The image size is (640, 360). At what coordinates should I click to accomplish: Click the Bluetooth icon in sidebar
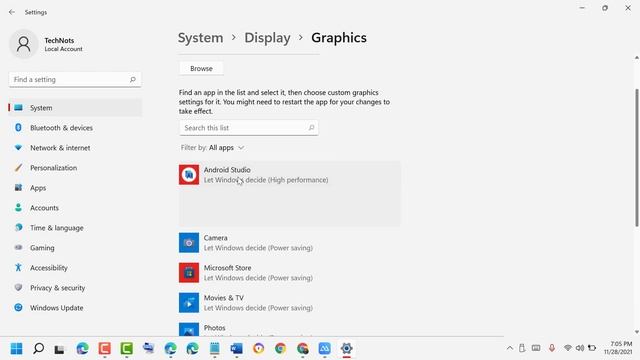(x=18, y=128)
